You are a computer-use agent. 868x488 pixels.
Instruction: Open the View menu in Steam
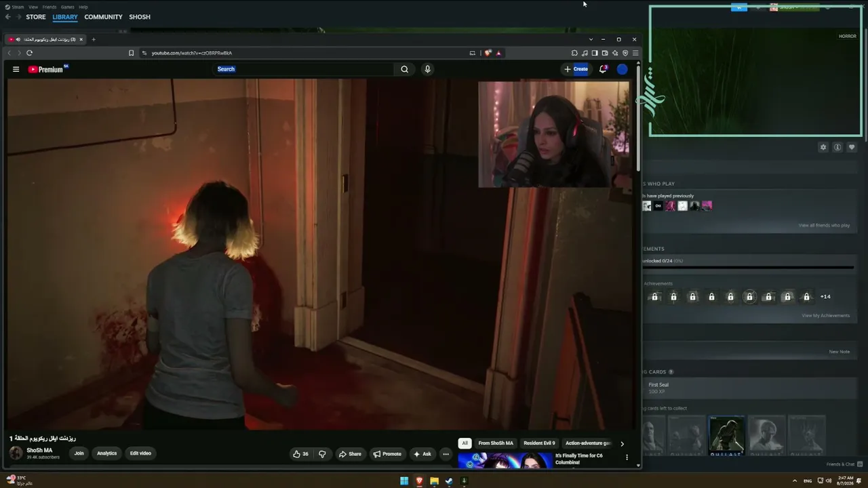pos(33,7)
